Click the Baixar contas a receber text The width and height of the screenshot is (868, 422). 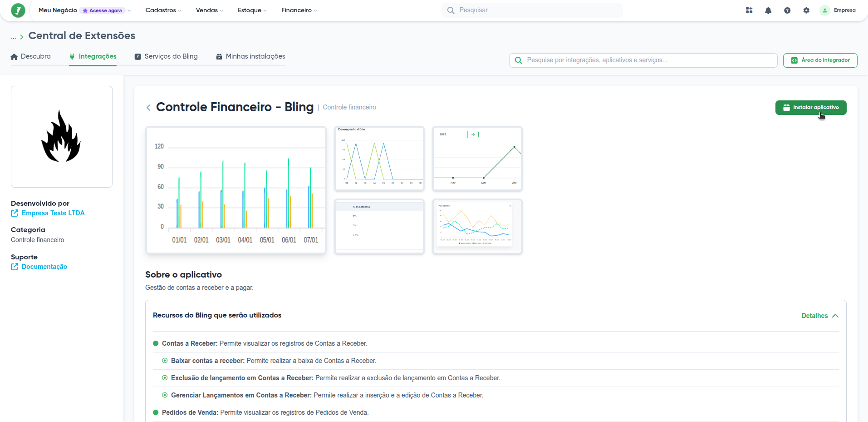(274, 361)
